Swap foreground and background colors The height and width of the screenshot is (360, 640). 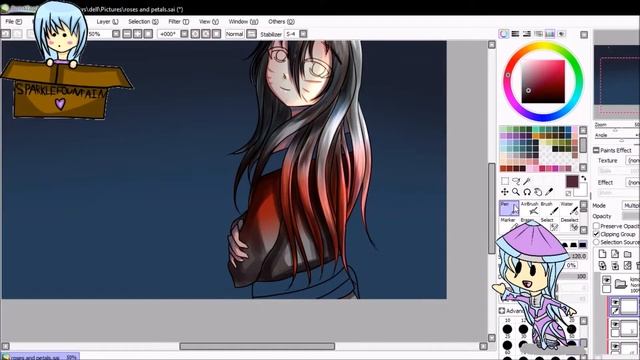[x=584, y=178]
